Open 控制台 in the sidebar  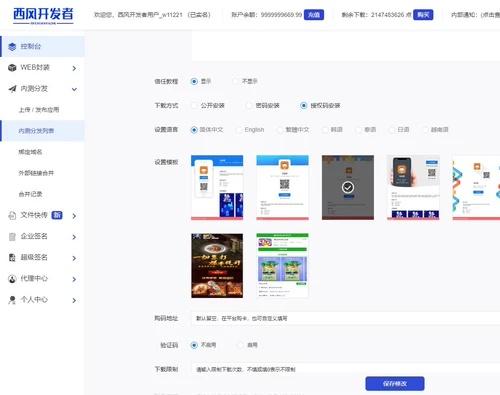(x=42, y=47)
